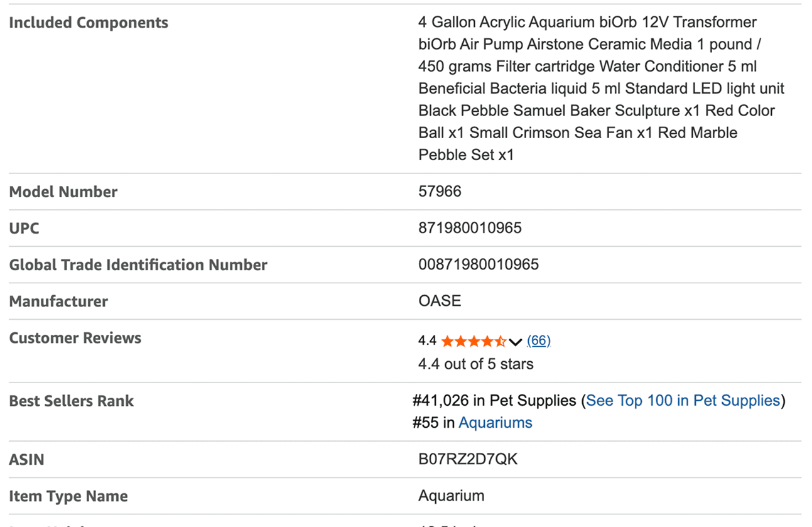Click the Global Trade Identification Number label
The width and height of the screenshot is (812, 527).
tap(138, 265)
